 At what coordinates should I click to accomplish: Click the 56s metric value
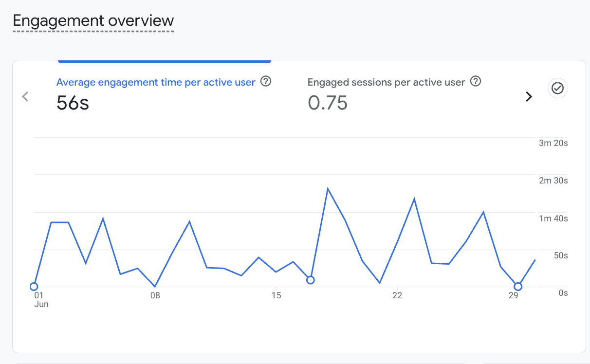(73, 103)
